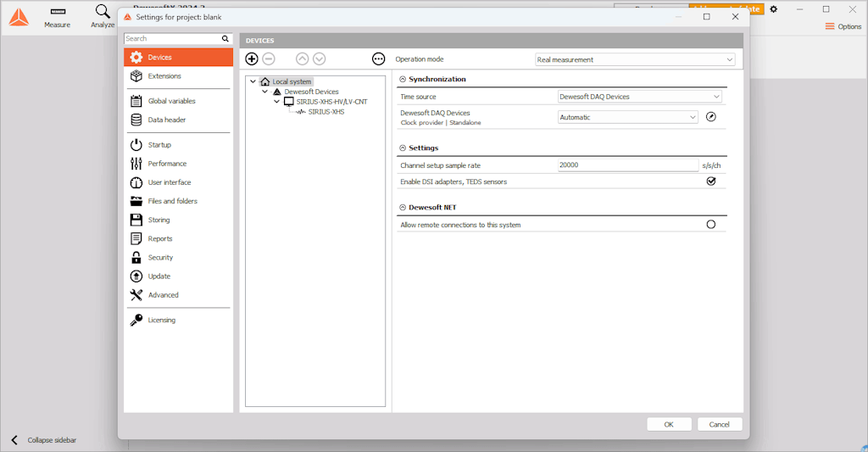Click the Advanced tools icon

(x=136, y=295)
